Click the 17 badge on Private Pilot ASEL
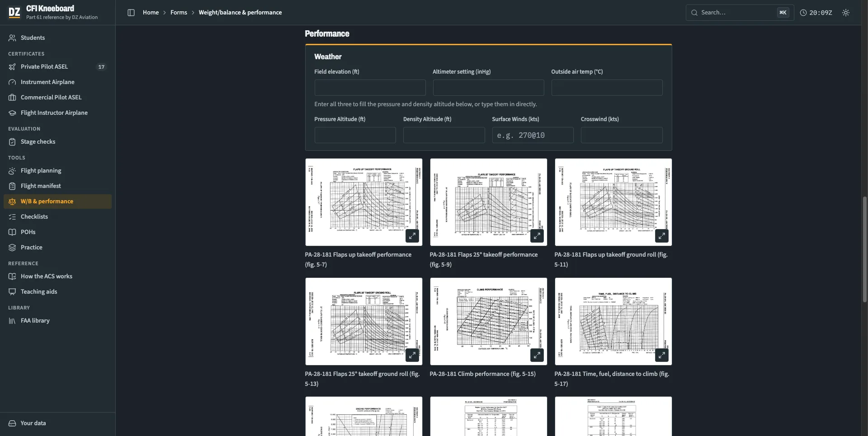Image resolution: width=868 pixels, height=436 pixels. [101, 67]
